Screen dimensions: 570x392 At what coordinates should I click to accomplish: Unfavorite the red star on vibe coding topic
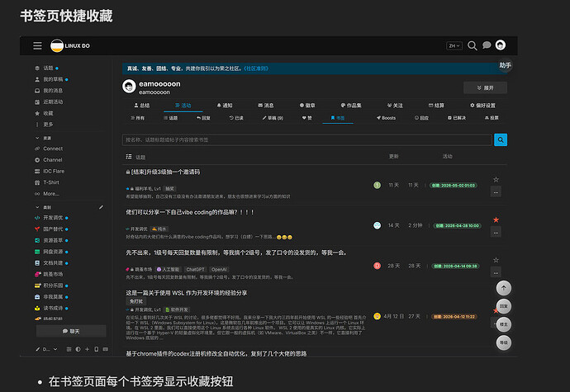coord(496,220)
